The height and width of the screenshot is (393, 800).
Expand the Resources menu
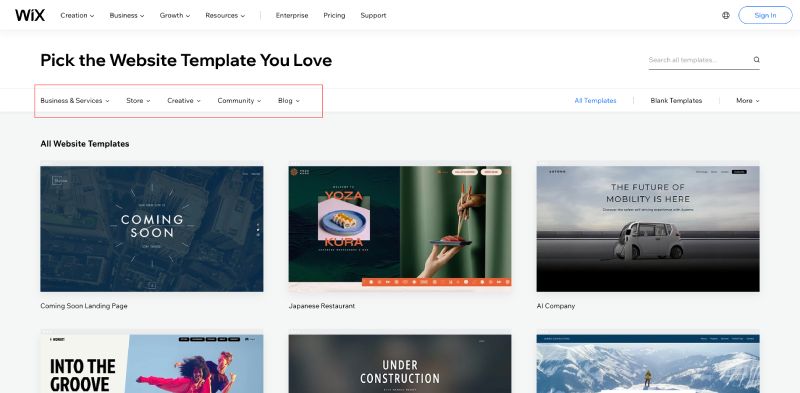(225, 15)
